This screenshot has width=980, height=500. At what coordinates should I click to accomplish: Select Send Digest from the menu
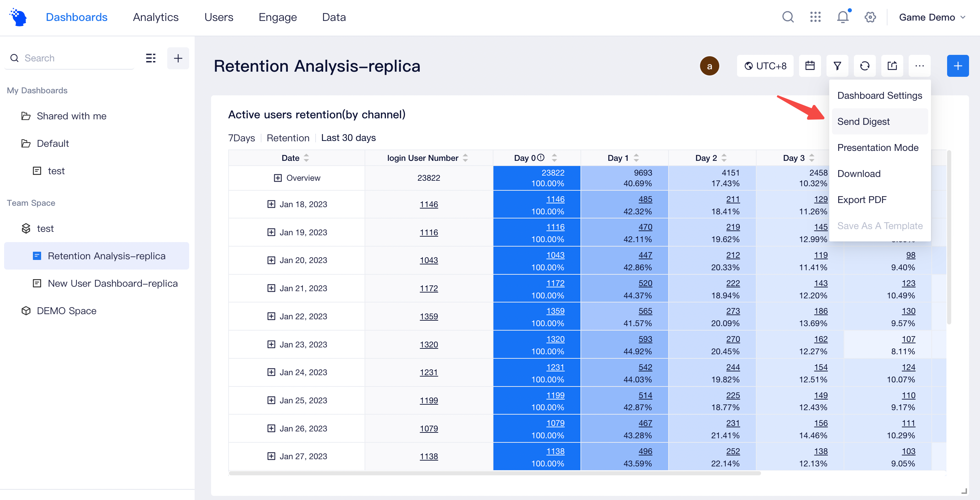click(x=863, y=121)
